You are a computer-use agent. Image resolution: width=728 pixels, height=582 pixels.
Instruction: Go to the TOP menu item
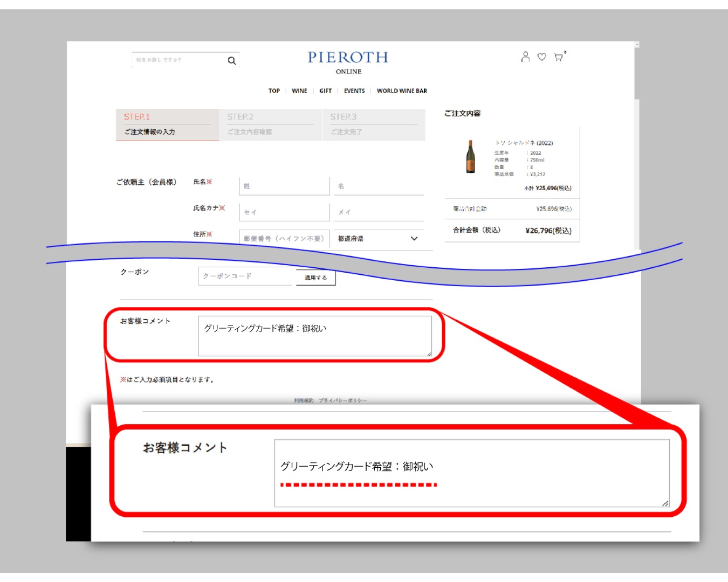click(274, 91)
